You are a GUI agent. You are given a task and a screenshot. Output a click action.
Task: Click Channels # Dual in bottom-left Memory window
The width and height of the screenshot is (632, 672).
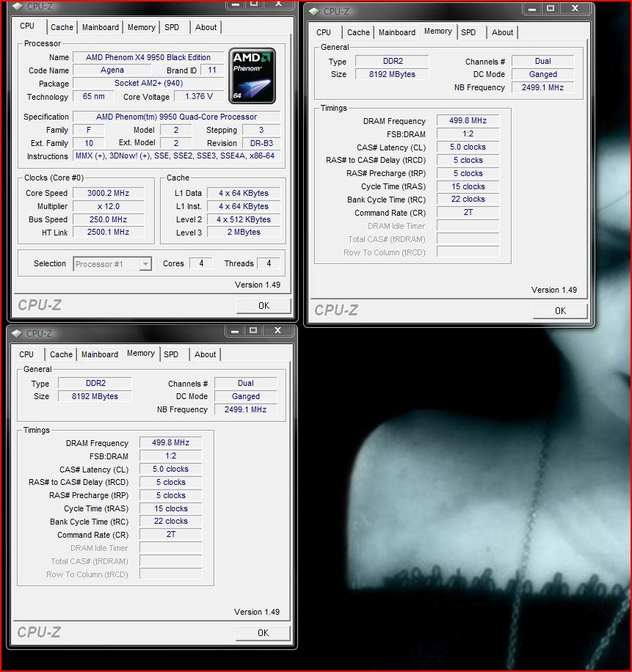pos(246,383)
